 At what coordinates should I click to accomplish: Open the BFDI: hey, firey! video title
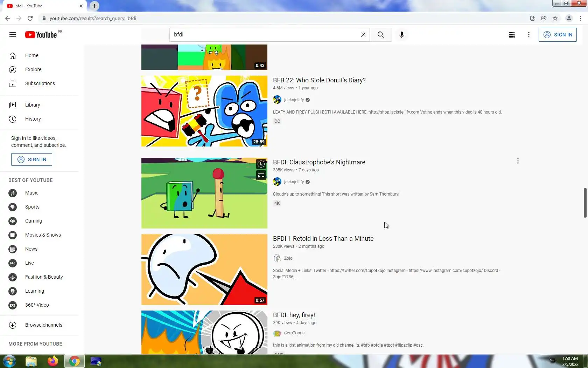click(294, 315)
